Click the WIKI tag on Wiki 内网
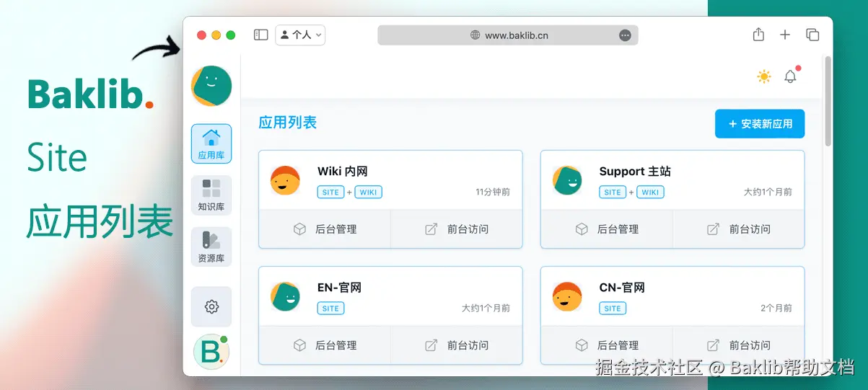Screen dimensions: 868x390 pos(368,192)
